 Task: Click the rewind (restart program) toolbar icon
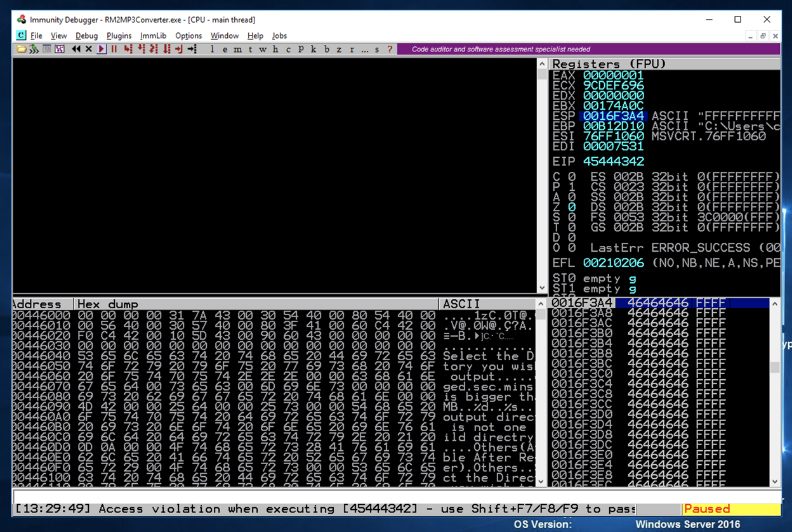click(76, 49)
